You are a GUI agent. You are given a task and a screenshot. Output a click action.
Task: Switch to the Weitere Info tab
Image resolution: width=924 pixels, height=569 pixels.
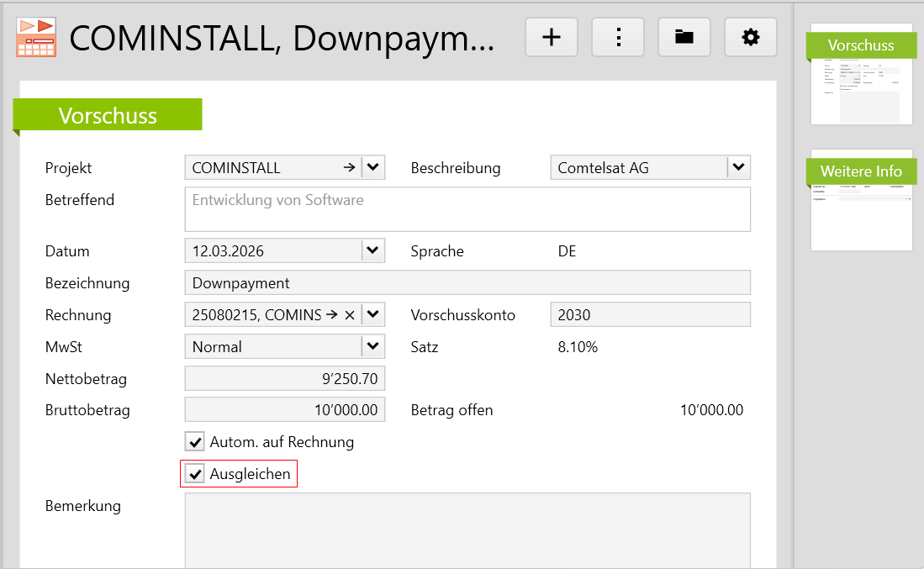click(861, 200)
